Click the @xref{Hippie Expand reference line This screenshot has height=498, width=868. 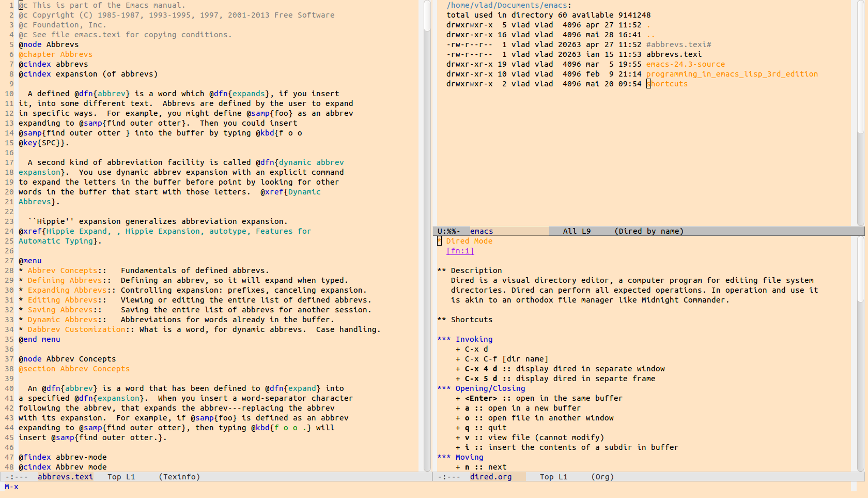click(165, 231)
